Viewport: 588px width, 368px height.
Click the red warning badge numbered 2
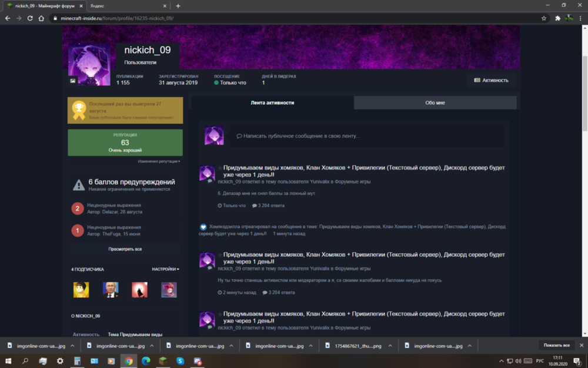(78, 208)
